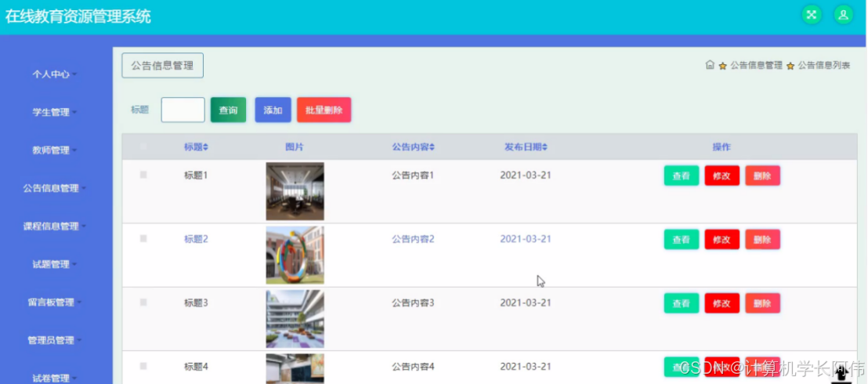Screen dimensions: 868x384
Task: Click 删除 for the 标题1 row
Action: coord(762,176)
